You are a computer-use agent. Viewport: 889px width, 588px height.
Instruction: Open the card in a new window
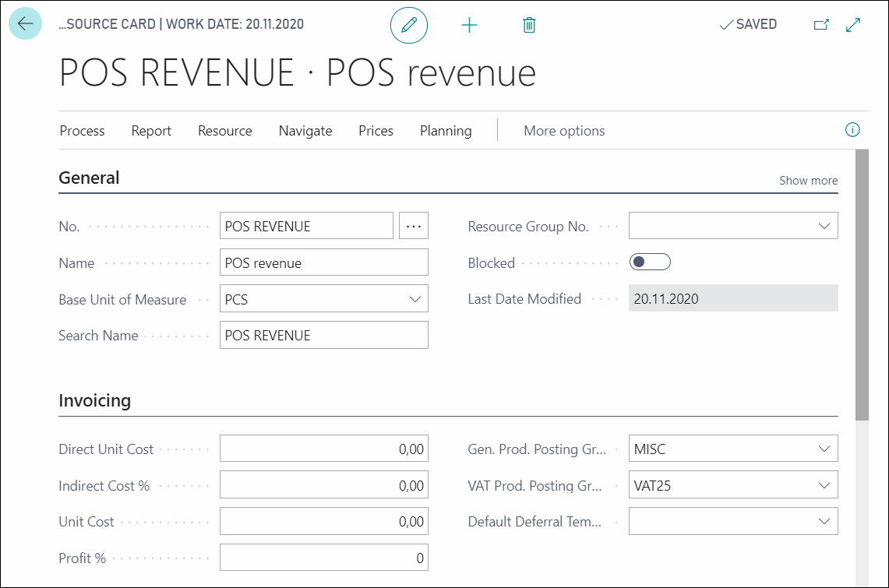point(821,24)
